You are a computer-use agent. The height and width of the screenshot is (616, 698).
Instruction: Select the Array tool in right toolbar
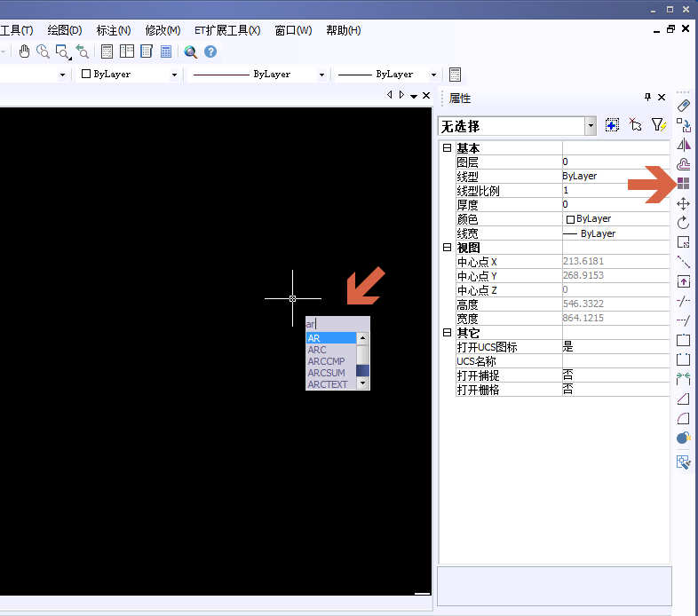coord(683,184)
